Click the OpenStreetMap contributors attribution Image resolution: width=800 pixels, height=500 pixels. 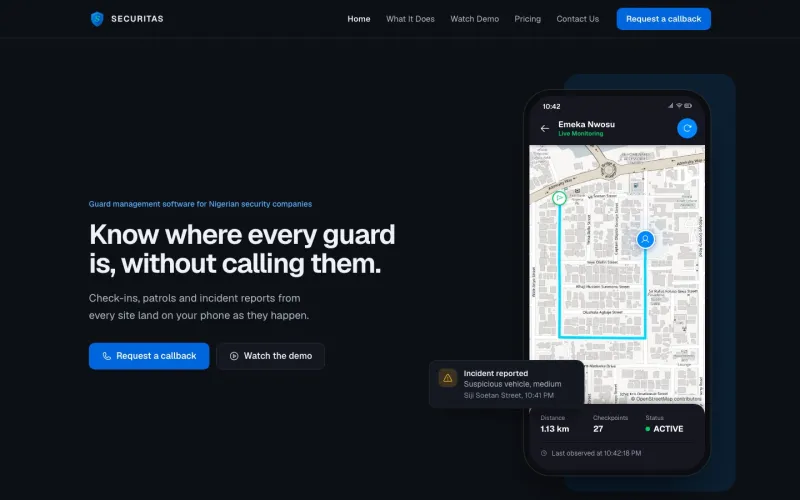(x=666, y=399)
